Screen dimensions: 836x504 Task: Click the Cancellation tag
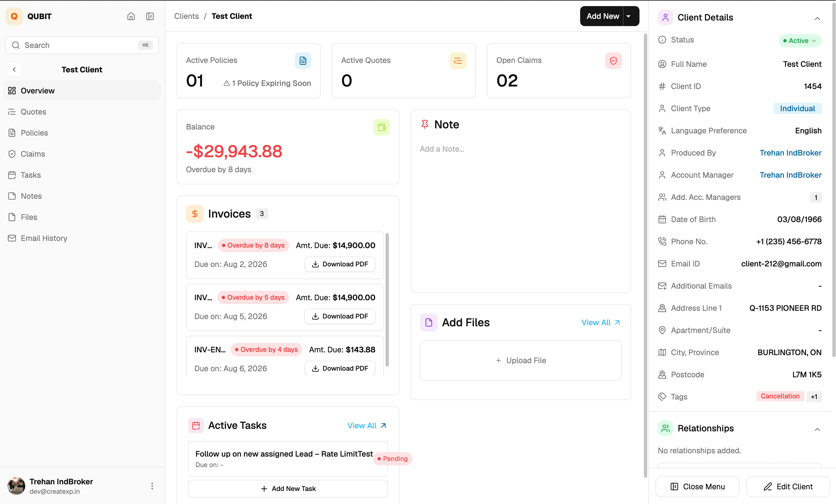tap(780, 396)
